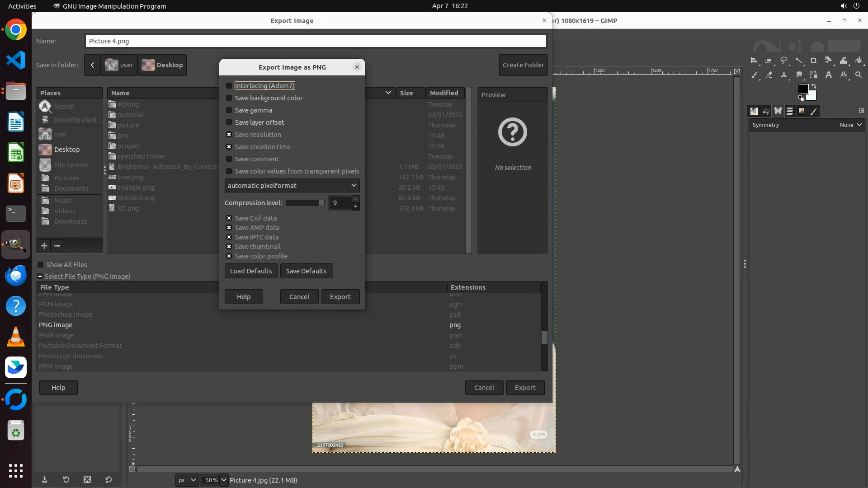
Task: Collapse the Select File Type expander
Action: (40, 277)
